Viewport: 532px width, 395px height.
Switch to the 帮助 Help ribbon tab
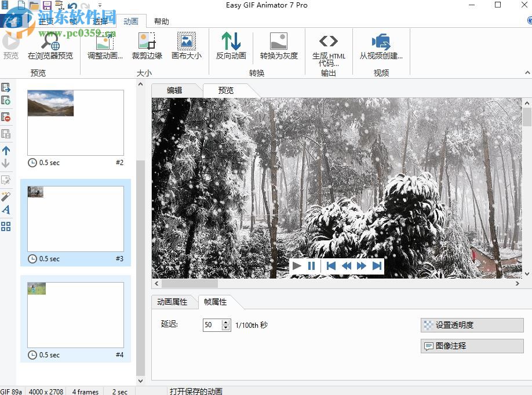(x=162, y=21)
